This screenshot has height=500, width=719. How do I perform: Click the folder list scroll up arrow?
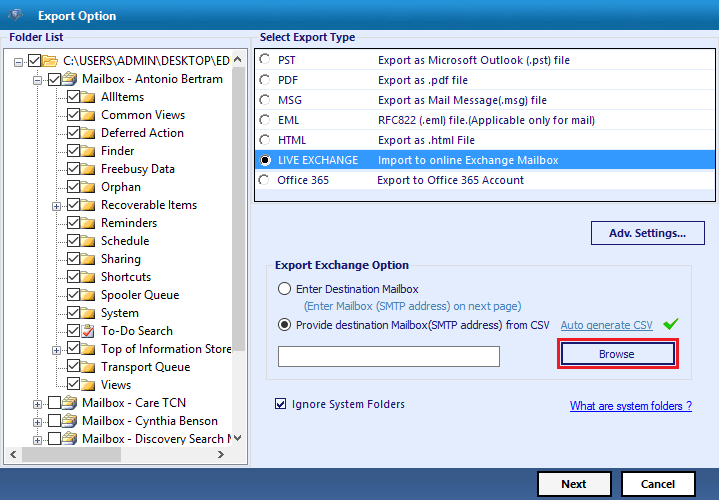click(x=238, y=59)
